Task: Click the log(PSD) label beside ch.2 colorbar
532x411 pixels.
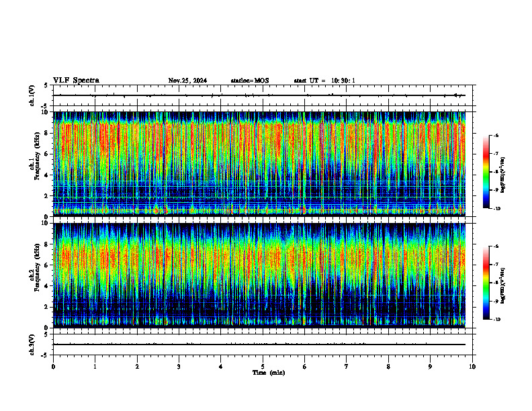Action: [503, 285]
